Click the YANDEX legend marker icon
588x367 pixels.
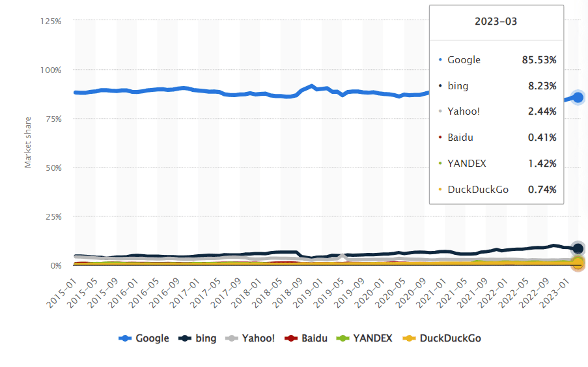343,338
